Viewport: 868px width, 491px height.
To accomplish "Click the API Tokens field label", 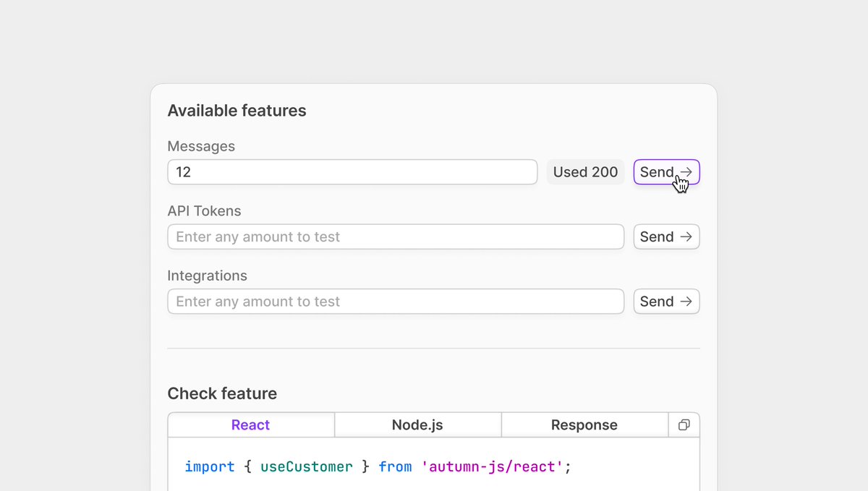I will pyautogui.click(x=204, y=211).
